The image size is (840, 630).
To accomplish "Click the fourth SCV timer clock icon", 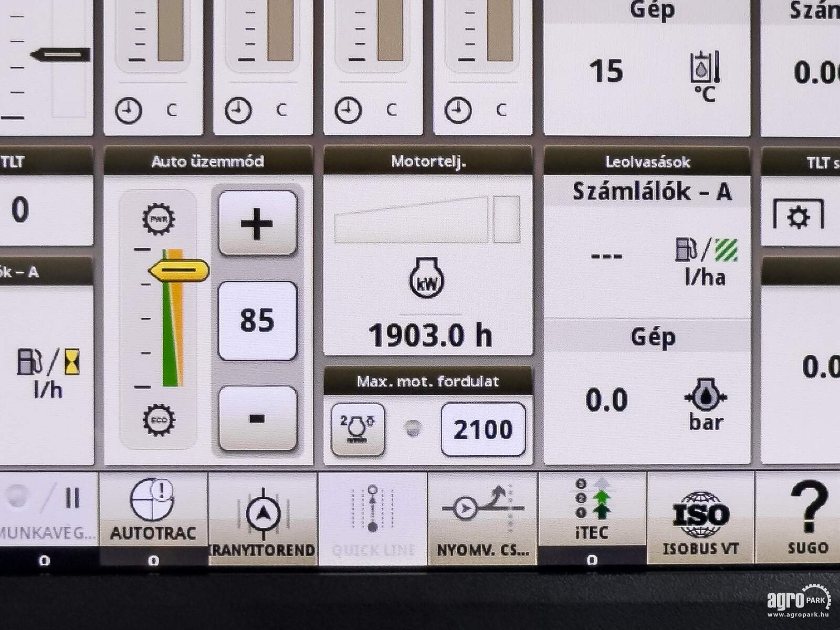I will click(x=458, y=110).
